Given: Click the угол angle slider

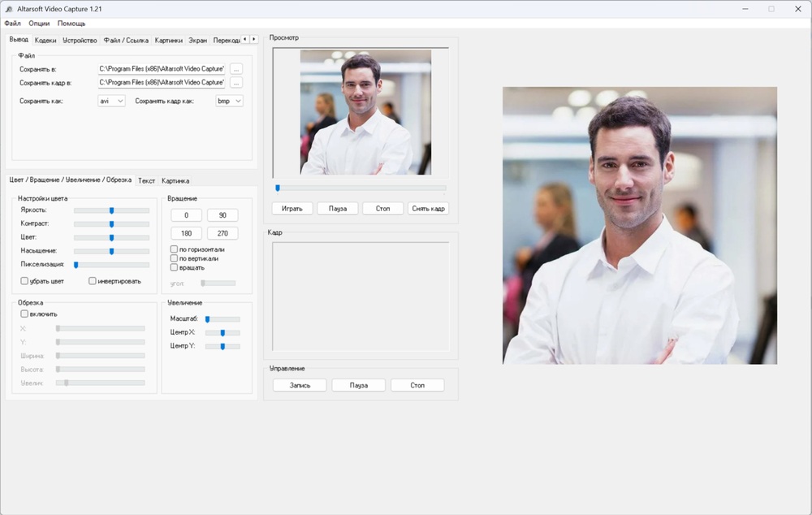Looking at the screenshot, I should point(218,283).
